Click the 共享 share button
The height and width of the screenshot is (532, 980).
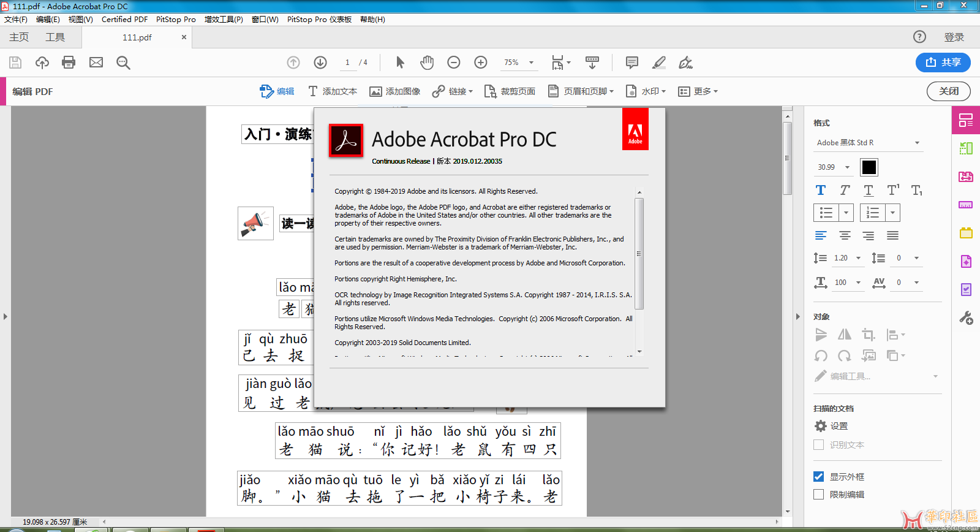click(x=943, y=62)
